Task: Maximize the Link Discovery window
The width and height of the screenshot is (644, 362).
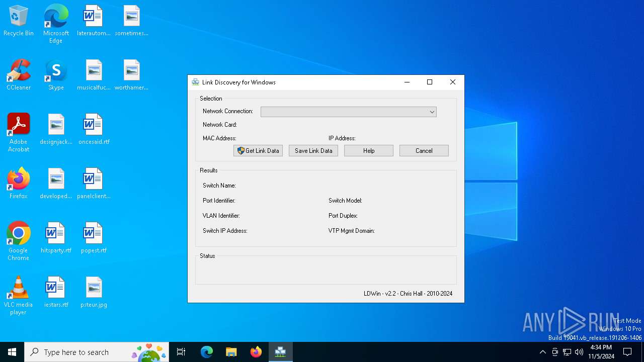Action: coord(430,82)
